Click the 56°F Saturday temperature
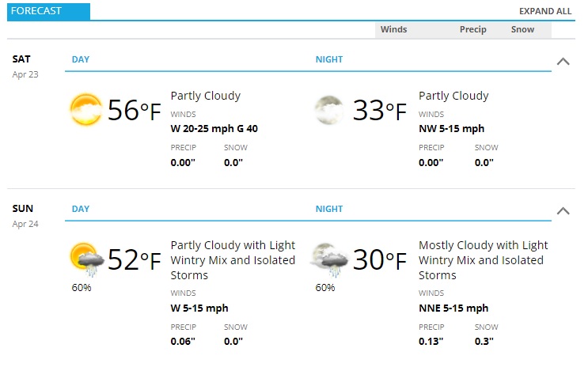This screenshot has width=588, height=367. (x=135, y=110)
